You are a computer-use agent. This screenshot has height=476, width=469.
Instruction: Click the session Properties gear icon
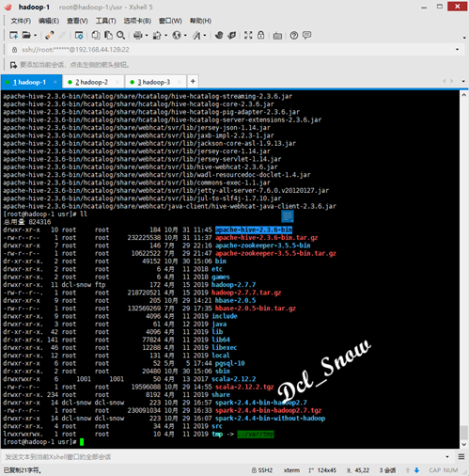click(x=79, y=35)
